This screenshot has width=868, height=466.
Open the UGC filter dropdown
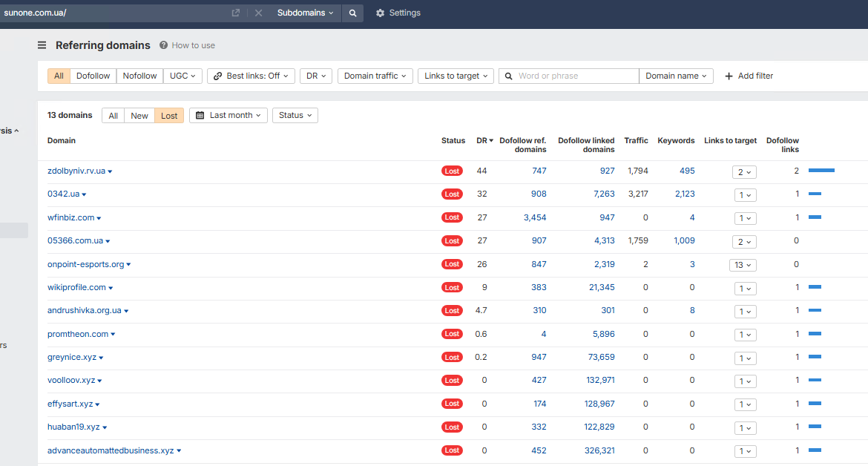[x=183, y=76]
